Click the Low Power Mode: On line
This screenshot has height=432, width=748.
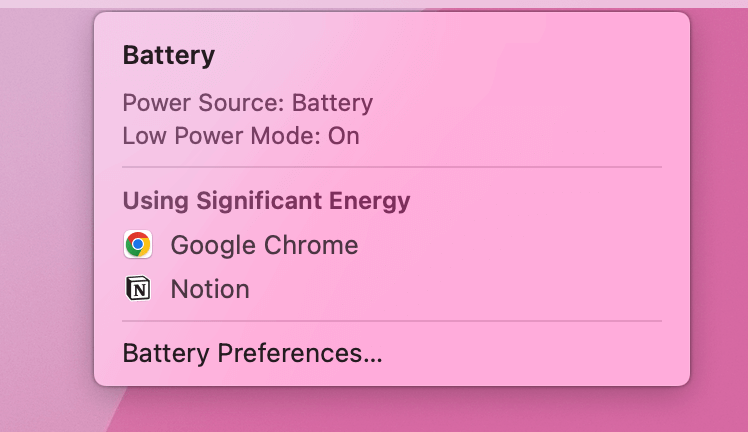[241, 136]
